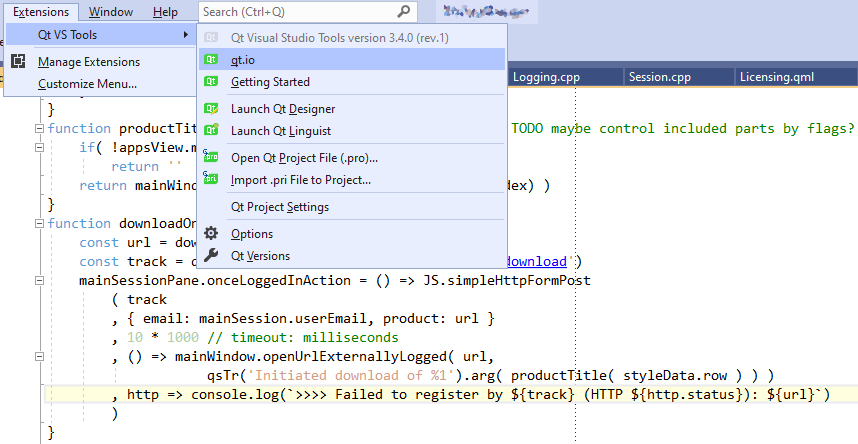Click the ( track argument line
The image size is (858, 444).
[x=139, y=299]
